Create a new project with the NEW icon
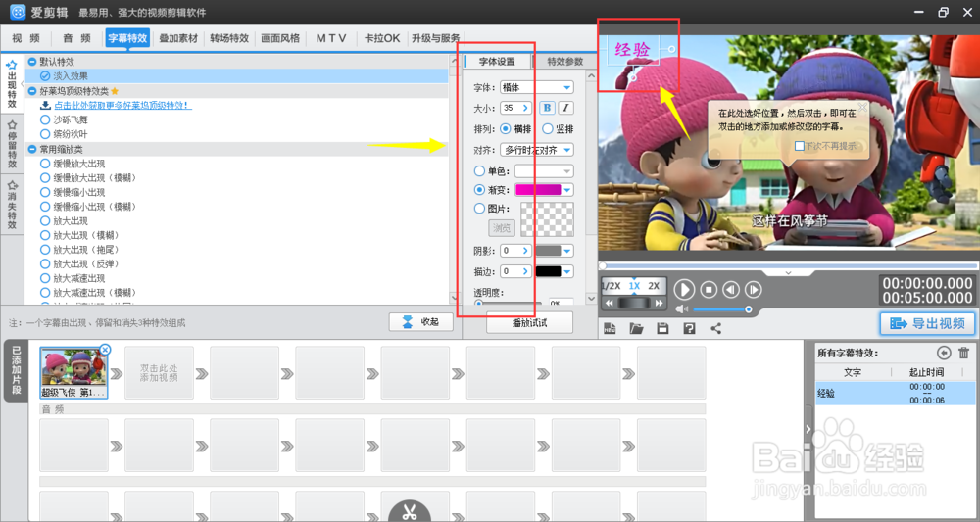 [610, 328]
